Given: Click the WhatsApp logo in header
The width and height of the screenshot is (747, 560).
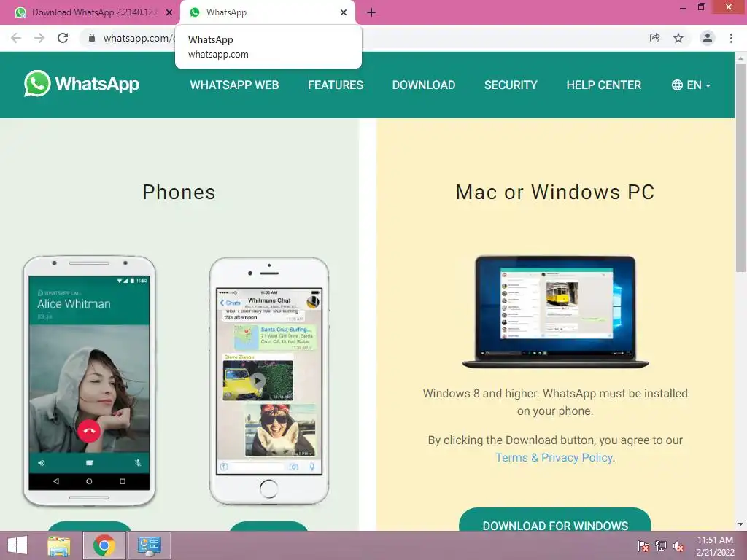Looking at the screenshot, I should pyautogui.click(x=82, y=84).
